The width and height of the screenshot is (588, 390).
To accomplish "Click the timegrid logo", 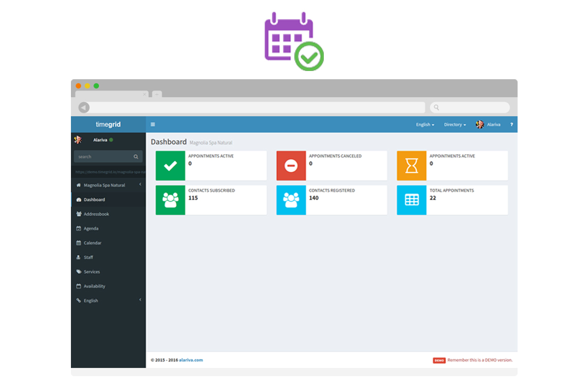I will (108, 124).
